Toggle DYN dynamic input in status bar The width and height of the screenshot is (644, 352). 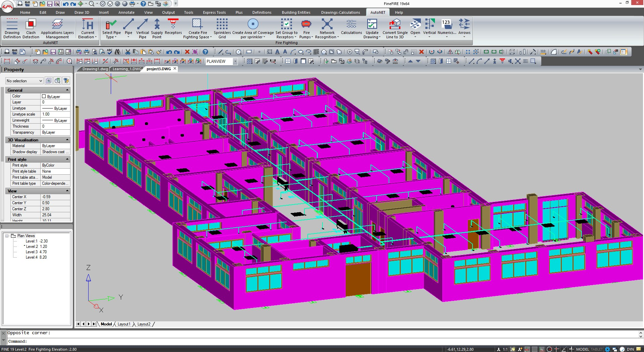point(630,349)
